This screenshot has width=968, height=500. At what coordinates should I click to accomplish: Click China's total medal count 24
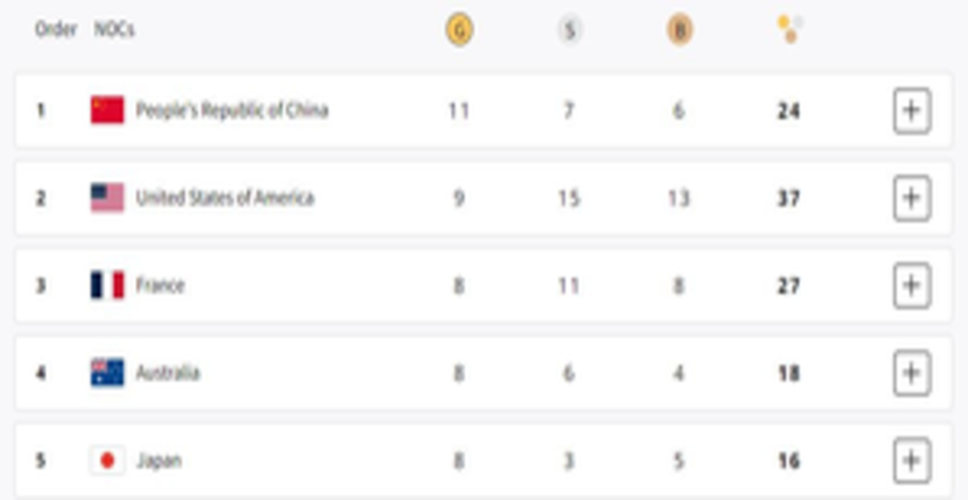point(788,111)
